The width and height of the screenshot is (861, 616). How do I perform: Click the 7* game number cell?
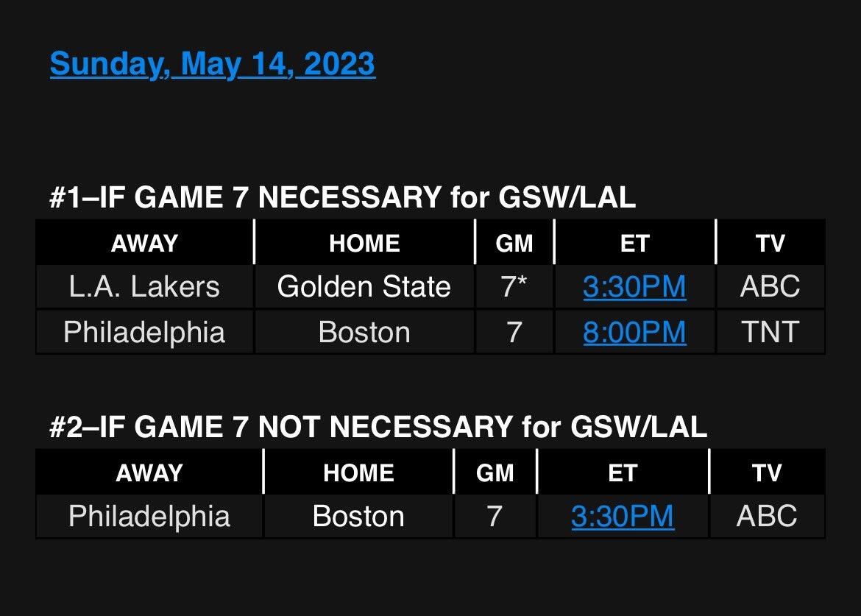[514, 287]
